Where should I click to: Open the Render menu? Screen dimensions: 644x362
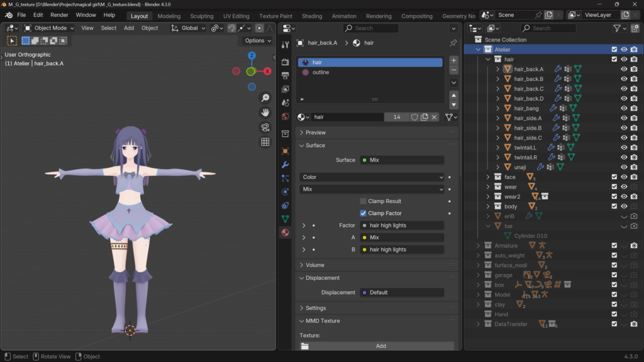coord(59,15)
